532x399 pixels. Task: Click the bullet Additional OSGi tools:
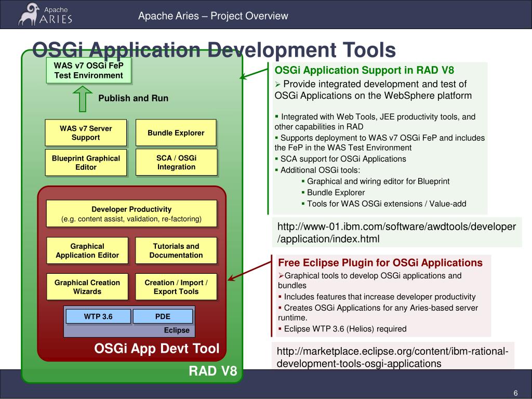[x=317, y=170]
